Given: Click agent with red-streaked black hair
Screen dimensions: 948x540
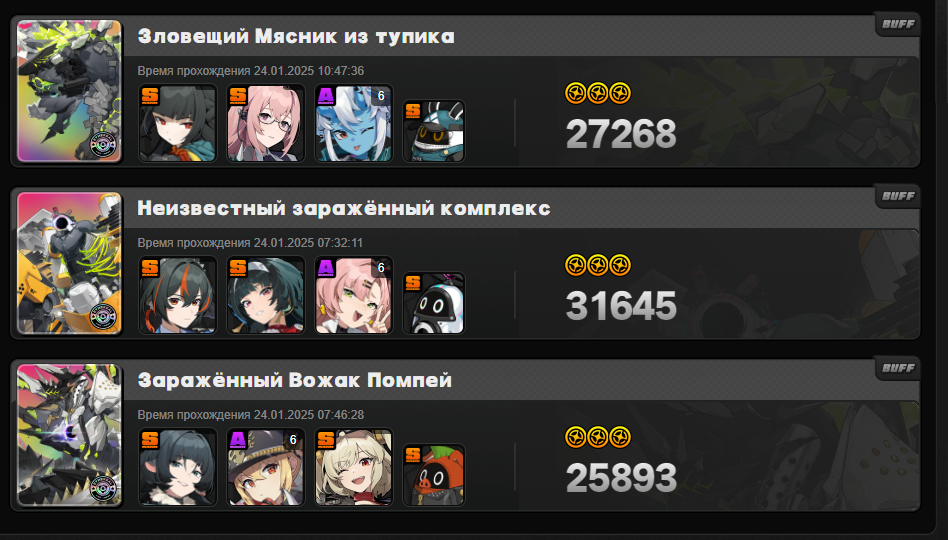Looking at the screenshot, I should tap(178, 295).
